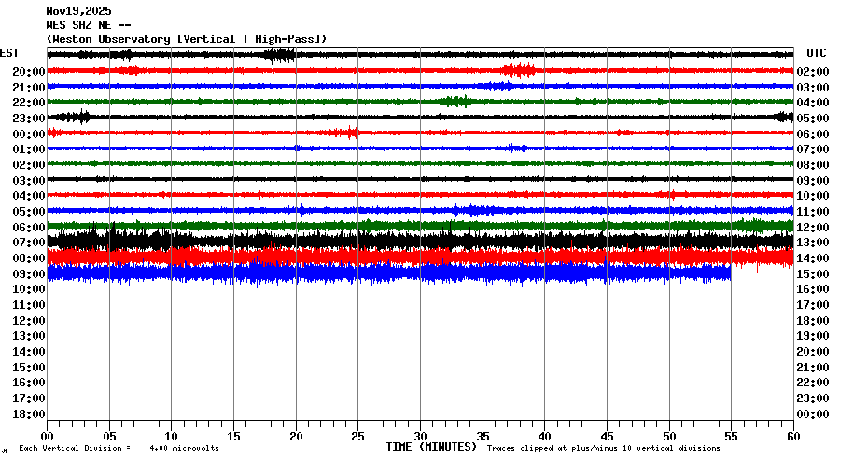Click the red seismic burst on 20:00 trace
868x461 pixels.
(x=518, y=70)
